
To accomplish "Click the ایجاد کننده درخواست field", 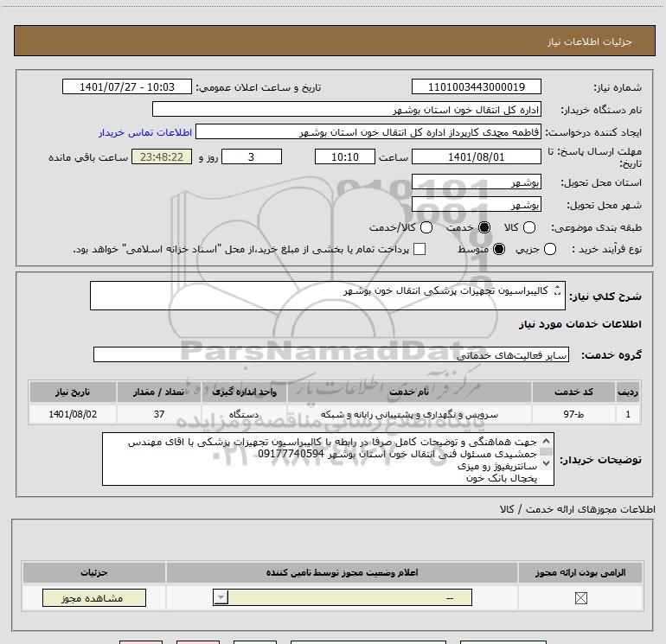I will (368, 131).
